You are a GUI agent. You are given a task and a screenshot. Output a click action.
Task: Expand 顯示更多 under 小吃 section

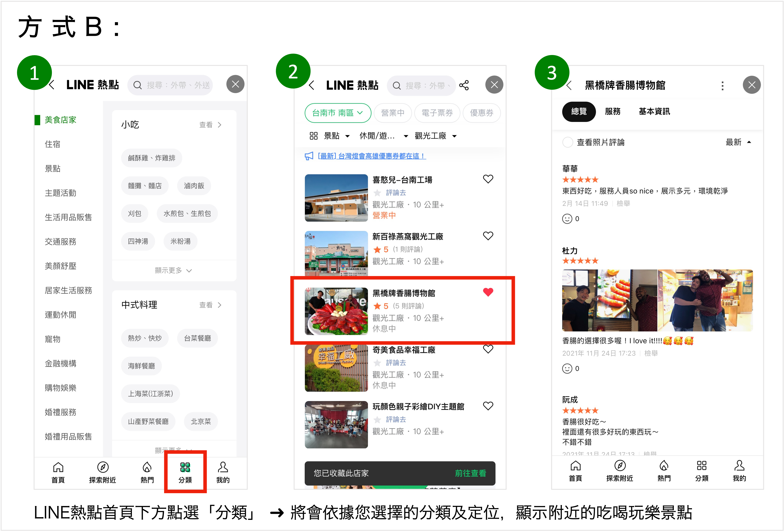tap(173, 270)
